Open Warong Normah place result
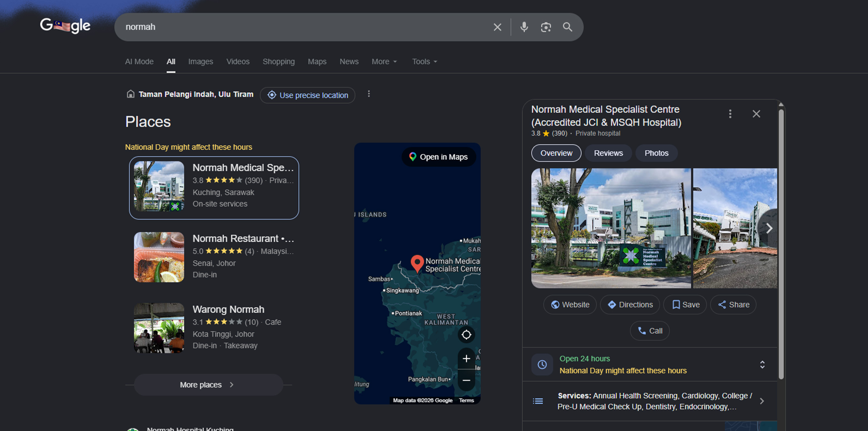This screenshot has width=868, height=431. click(x=214, y=328)
